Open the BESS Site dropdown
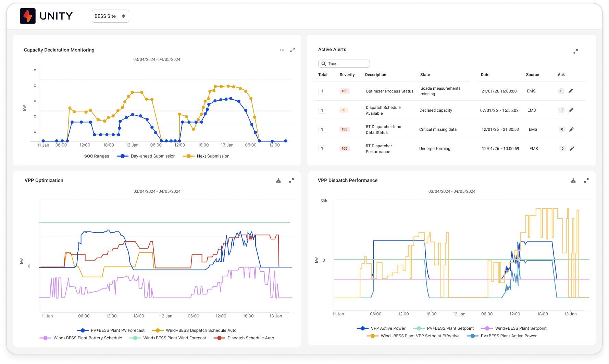This screenshot has width=609, height=364. (110, 16)
